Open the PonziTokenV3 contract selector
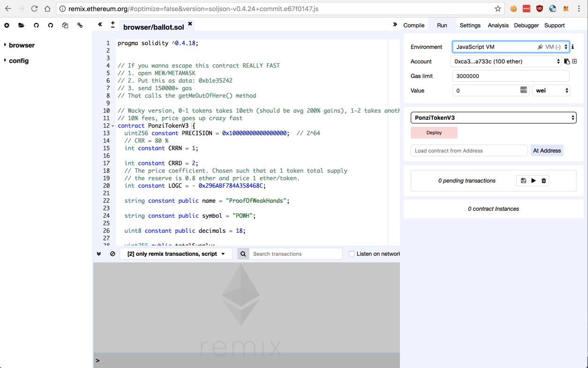This screenshot has width=588, height=368. (493, 118)
